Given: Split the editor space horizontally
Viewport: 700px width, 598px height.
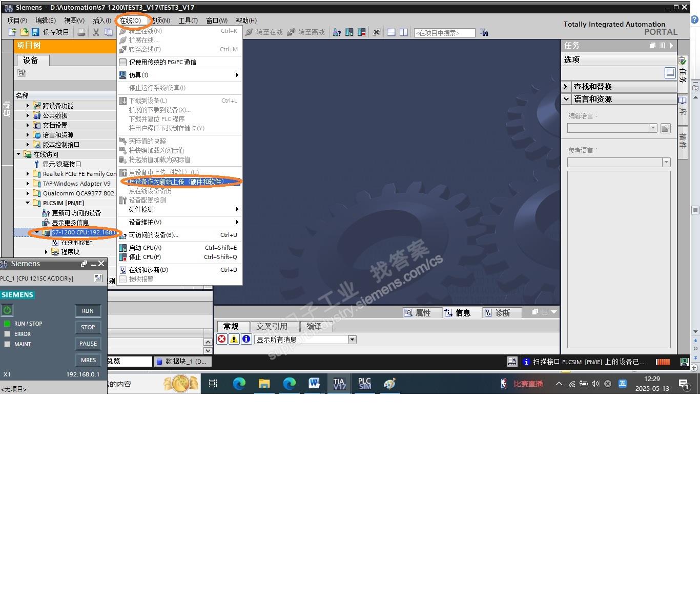Looking at the screenshot, I should pos(391,32).
